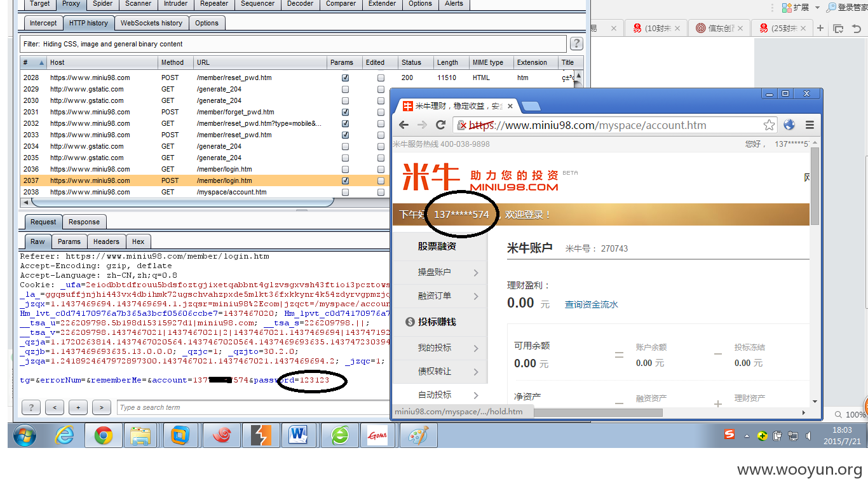This screenshot has width=868, height=488.
Task: Select the Hex view tab
Action: point(139,241)
